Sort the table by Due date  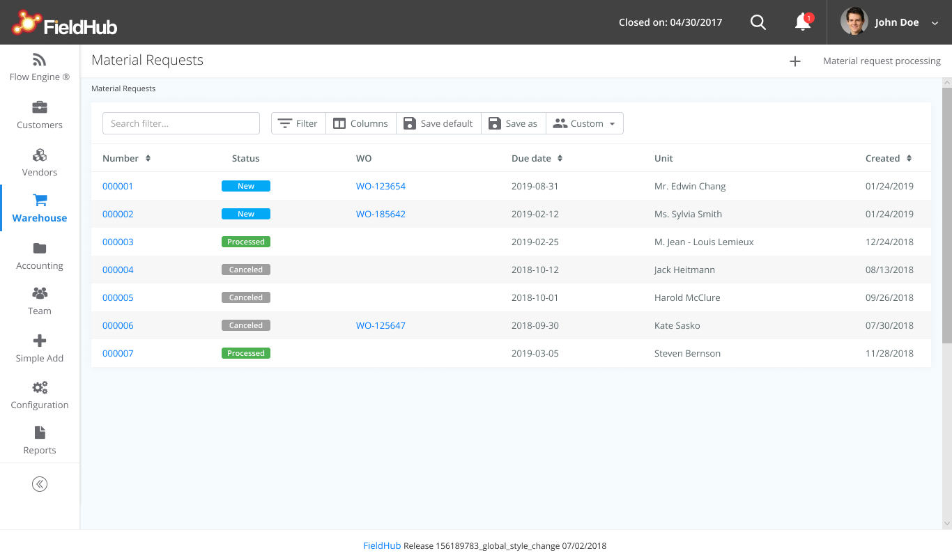coord(537,158)
